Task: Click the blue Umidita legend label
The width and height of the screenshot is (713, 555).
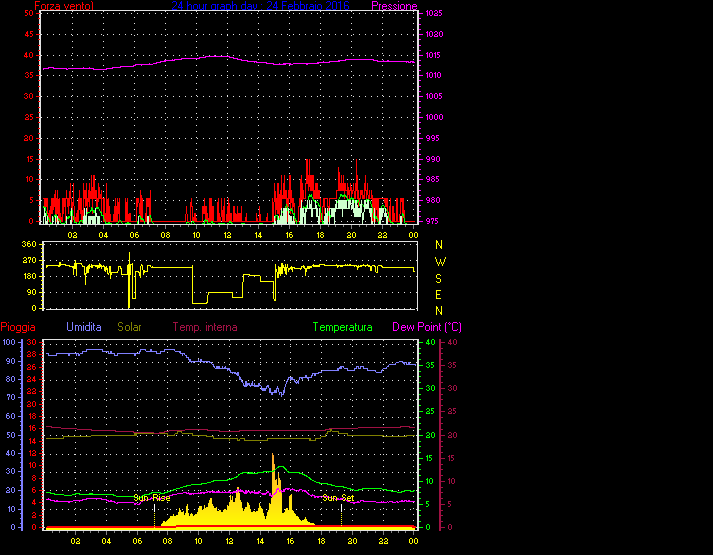Action: coord(86,327)
